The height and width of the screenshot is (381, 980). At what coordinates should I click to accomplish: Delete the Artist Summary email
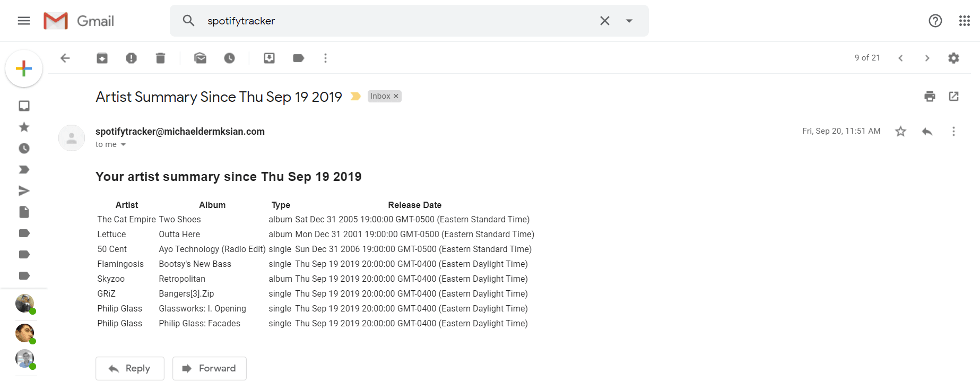pos(160,58)
